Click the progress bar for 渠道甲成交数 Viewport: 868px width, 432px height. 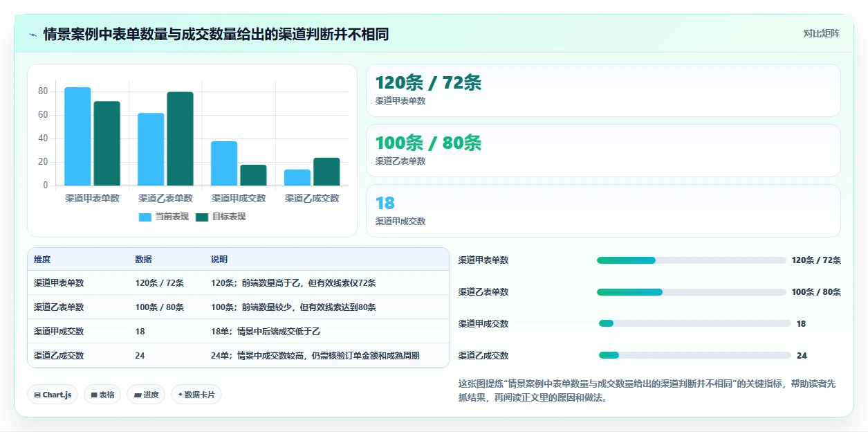point(695,323)
